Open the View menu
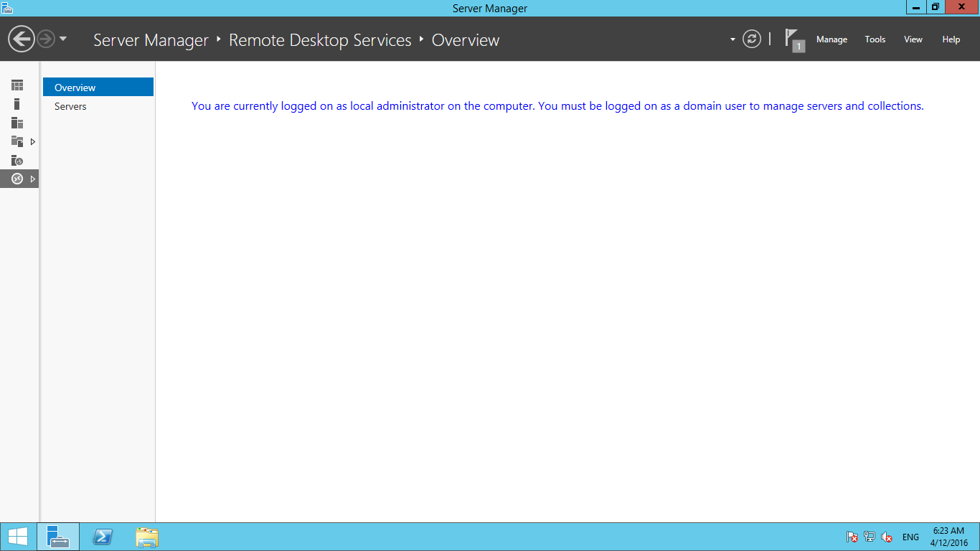 pyautogui.click(x=913, y=39)
